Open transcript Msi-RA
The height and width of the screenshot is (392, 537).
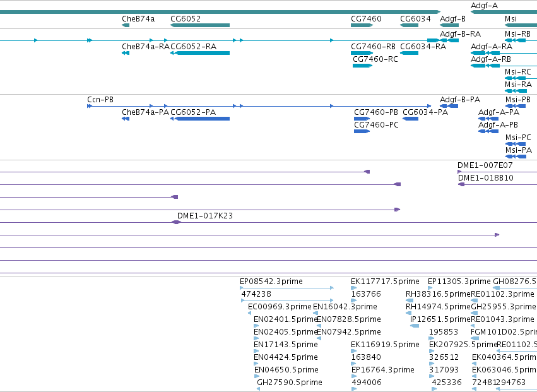point(518,85)
